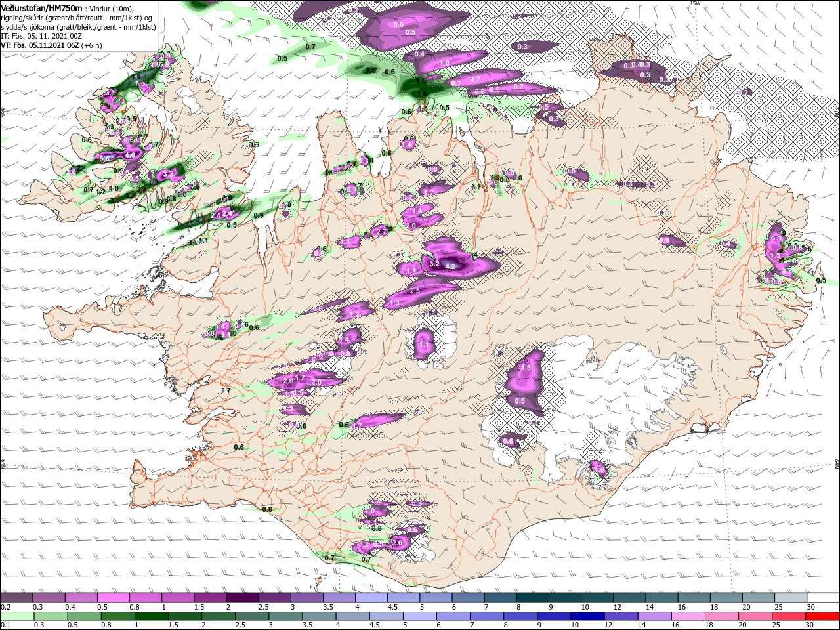This screenshot has width=840, height=630.
Task: Click the 2.5 precipitation value on the map
Action: (x=415, y=291)
